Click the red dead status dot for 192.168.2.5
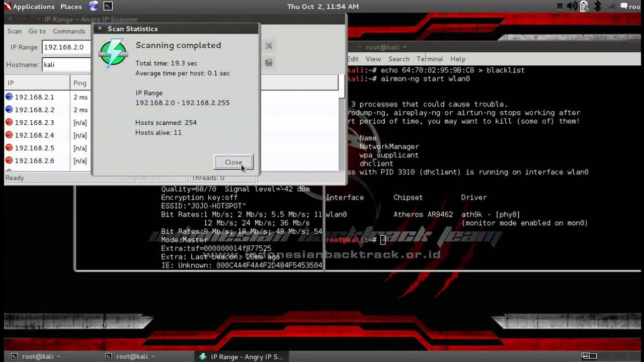644x362 pixels. coord(9,148)
